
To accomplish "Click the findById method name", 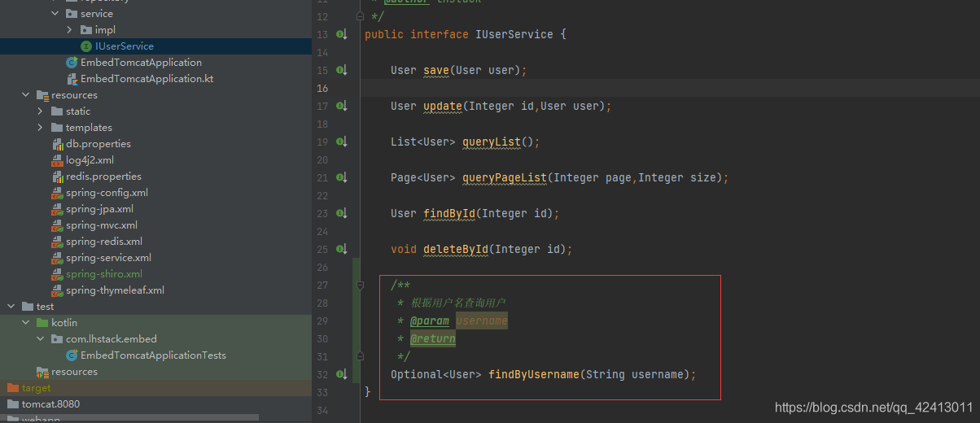I will [x=449, y=213].
